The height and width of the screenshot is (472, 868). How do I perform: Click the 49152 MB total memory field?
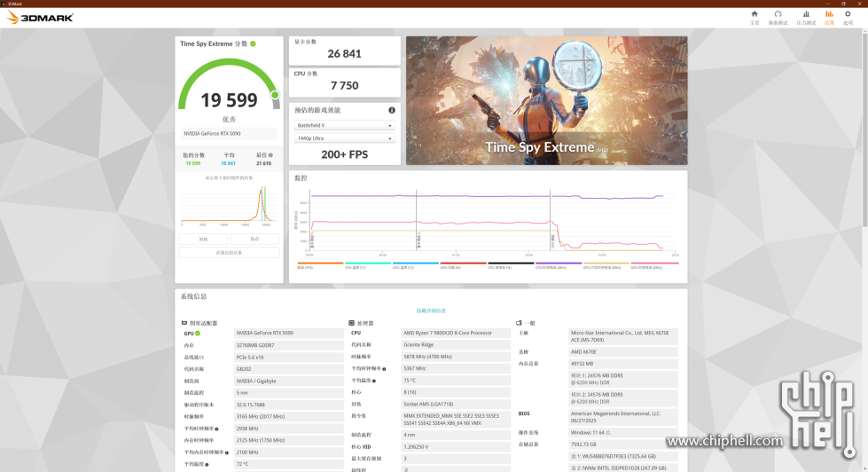pyautogui.click(x=623, y=364)
